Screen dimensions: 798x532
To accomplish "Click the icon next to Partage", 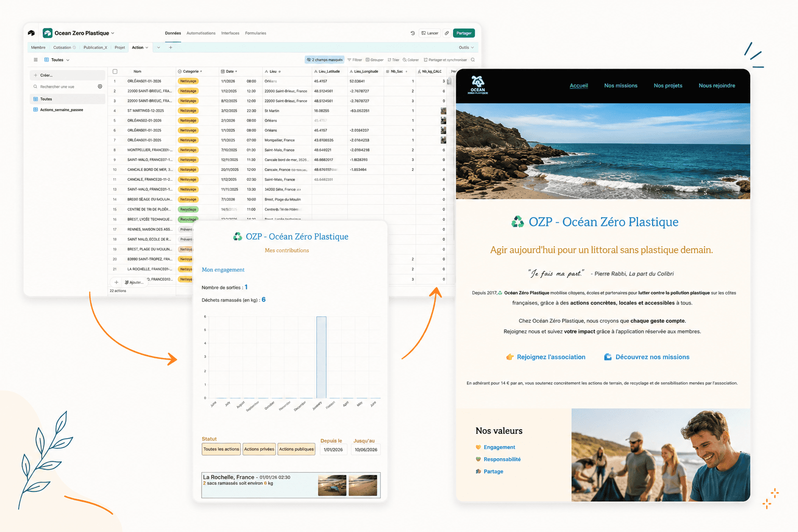I will pyautogui.click(x=478, y=471).
